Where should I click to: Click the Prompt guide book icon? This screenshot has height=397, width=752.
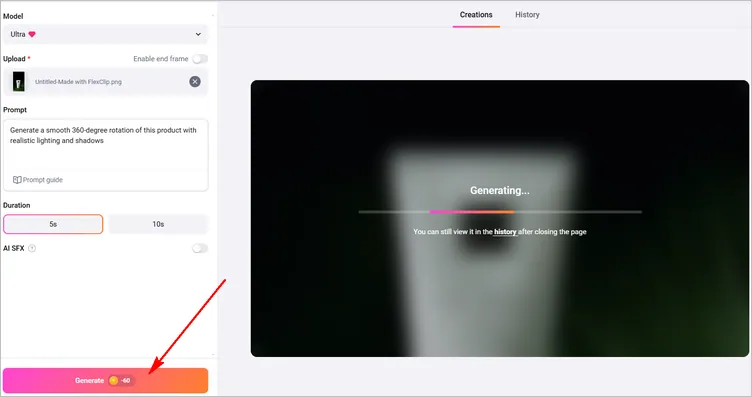click(x=17, y=180)
